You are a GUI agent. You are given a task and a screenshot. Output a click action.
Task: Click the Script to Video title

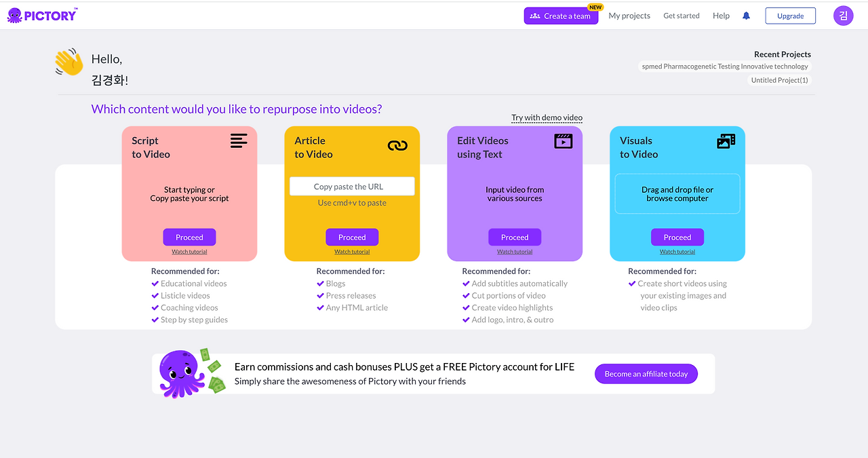(x=151, y=147)
